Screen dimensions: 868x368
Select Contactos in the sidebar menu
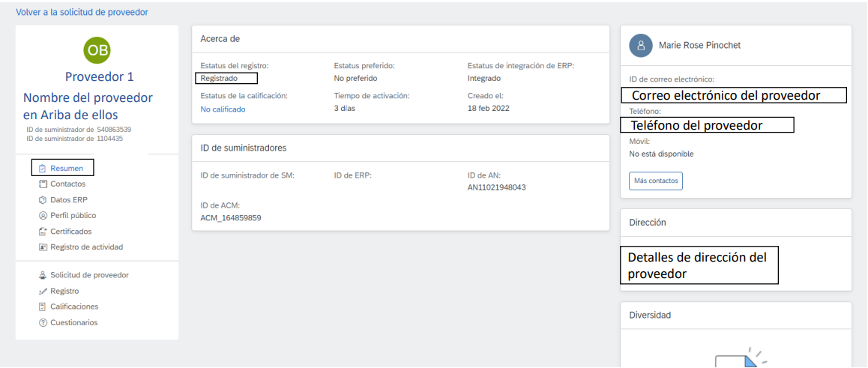click(x=67, y=184)
